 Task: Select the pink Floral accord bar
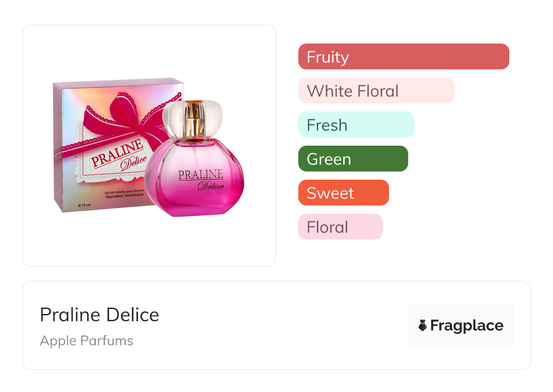coord(340,227)
